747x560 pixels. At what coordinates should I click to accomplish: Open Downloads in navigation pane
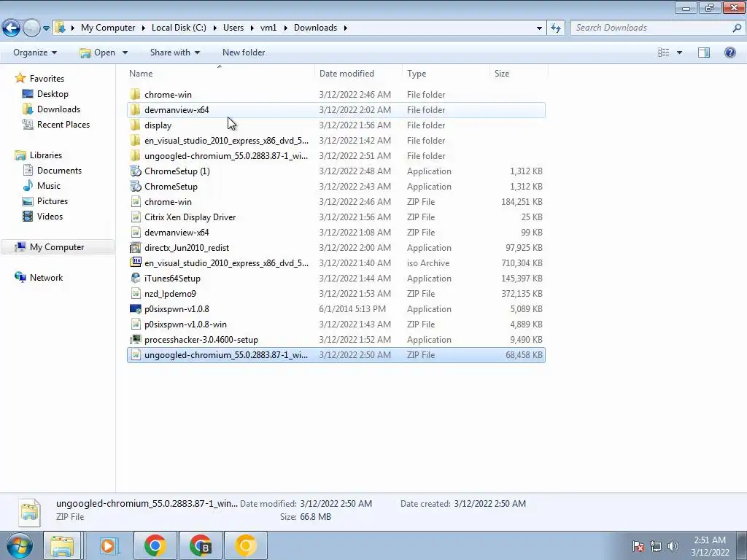(58, 109)
